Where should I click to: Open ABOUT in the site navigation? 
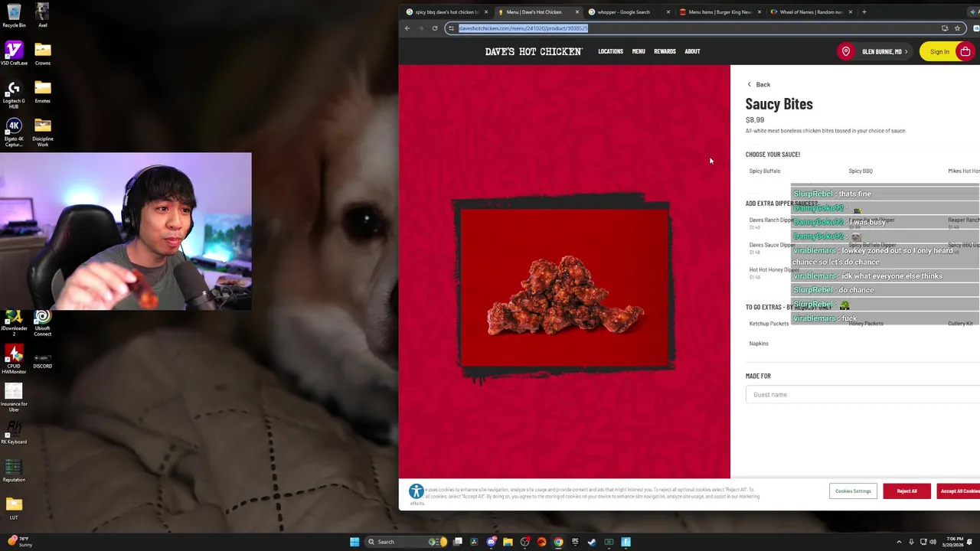(692, 51)
